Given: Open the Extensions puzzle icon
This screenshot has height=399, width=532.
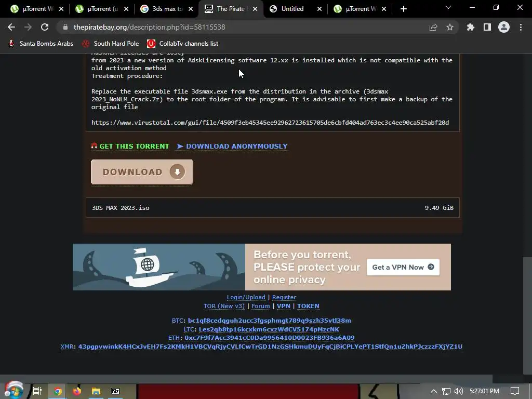Looking at the screenshot, I should pyautogui.click(x=470, y=27).
